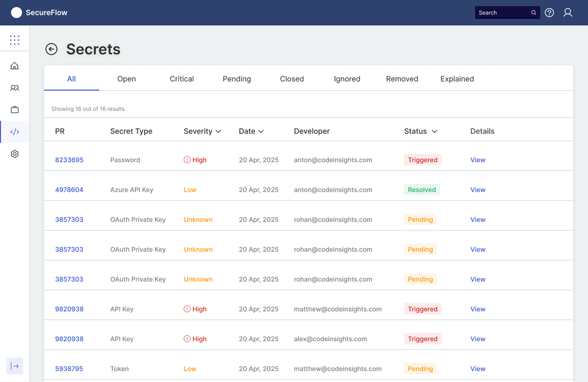Click High alert icon in alex's API Key row

(x=187, y=339)
